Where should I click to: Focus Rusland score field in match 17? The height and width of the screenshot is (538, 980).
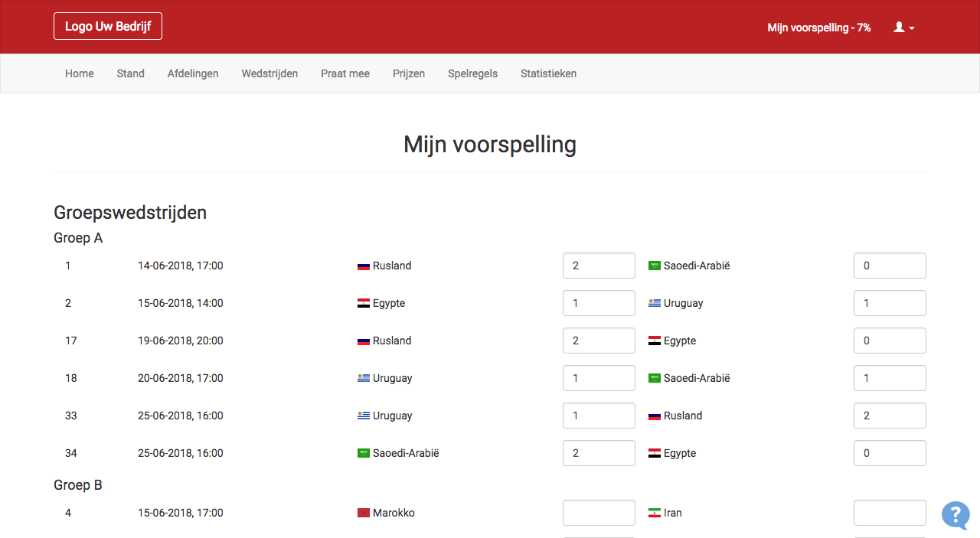coord(599,341)
